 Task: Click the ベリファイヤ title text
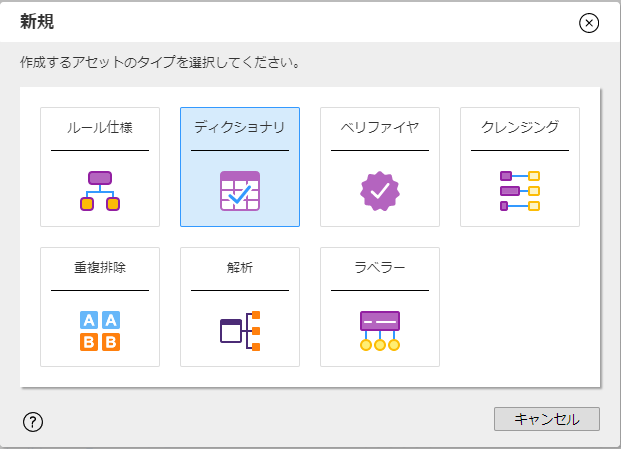pyautogui.click(x=380, y=127)
